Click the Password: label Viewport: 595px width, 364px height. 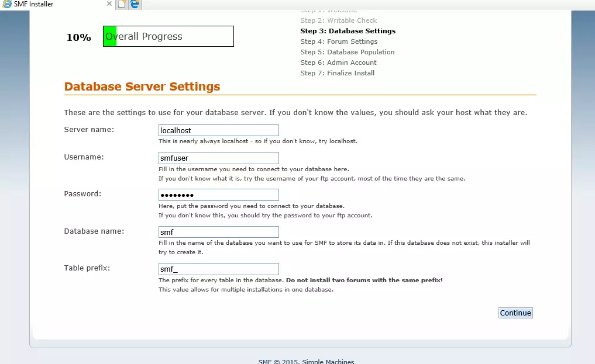pyautogui.click(x=82, y=194)
